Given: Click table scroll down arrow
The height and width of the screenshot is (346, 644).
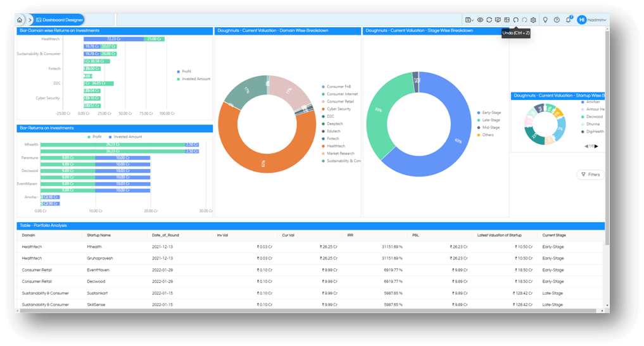Looking at the screenshot, I should (x=607, y=306).
